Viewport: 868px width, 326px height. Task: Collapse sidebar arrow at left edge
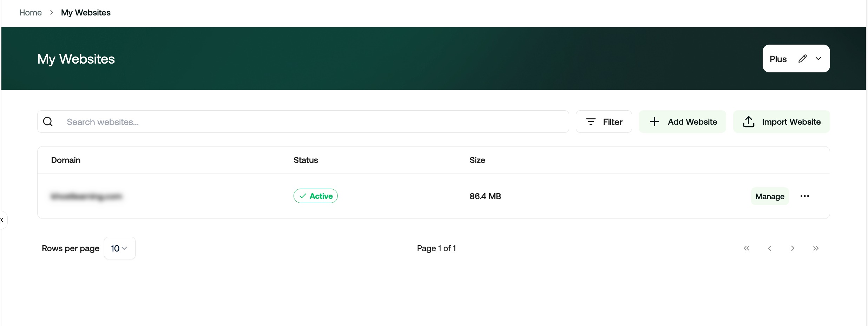pyautogui.click(x=2, y=220)
